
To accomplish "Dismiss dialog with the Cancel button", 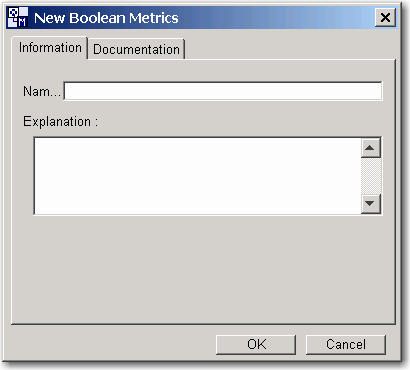I will [x=346, y=344].
